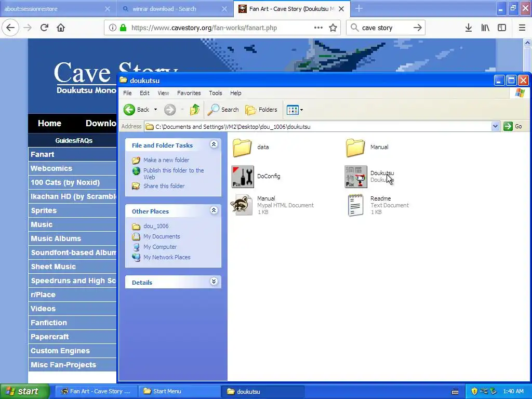The width and height of the screenshot is (532, 399).
Task: Click the security shield tray icon
Action: (x=475, y=391)
